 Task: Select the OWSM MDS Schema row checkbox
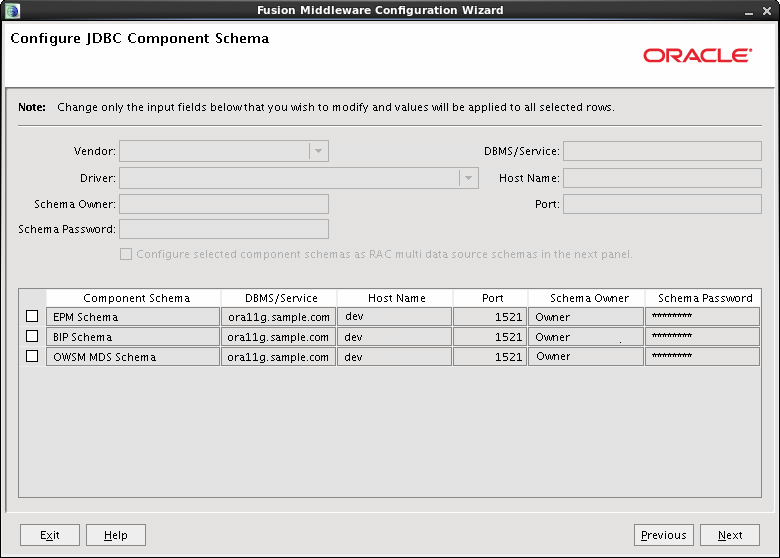[x=32, y=357]
